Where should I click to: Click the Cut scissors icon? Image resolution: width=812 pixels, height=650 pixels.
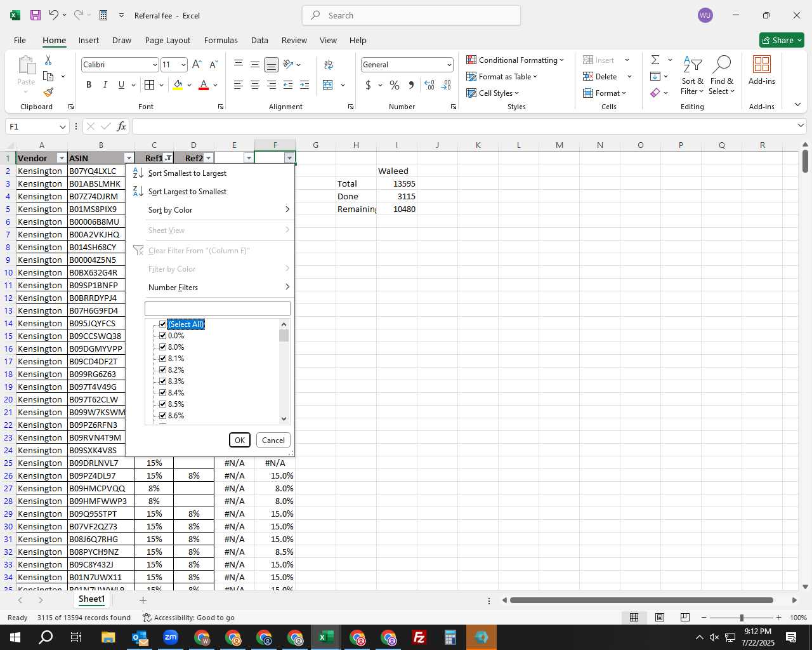pos(48,60)
